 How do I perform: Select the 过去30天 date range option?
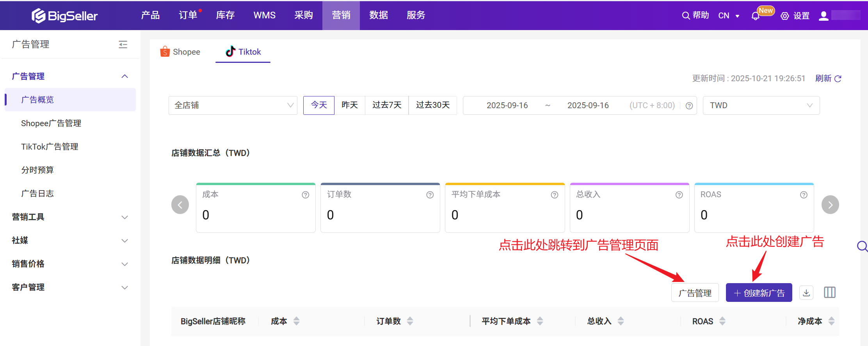(432, 105)
